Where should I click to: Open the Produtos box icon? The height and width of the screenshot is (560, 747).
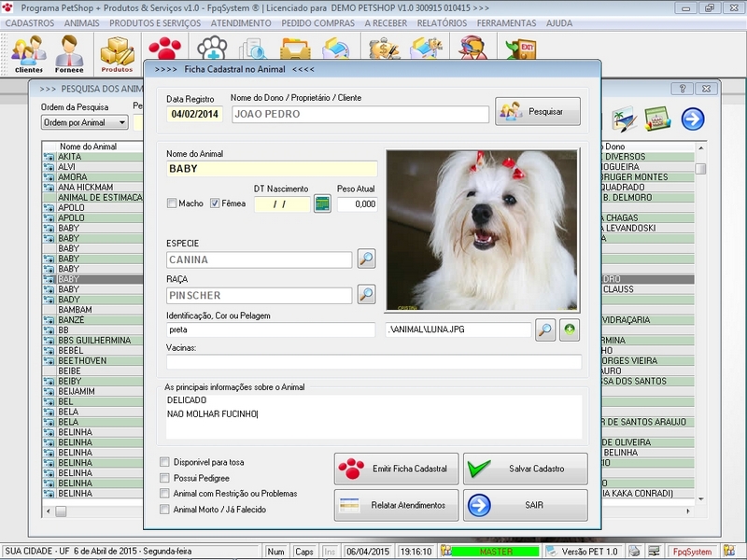(117, 54)
